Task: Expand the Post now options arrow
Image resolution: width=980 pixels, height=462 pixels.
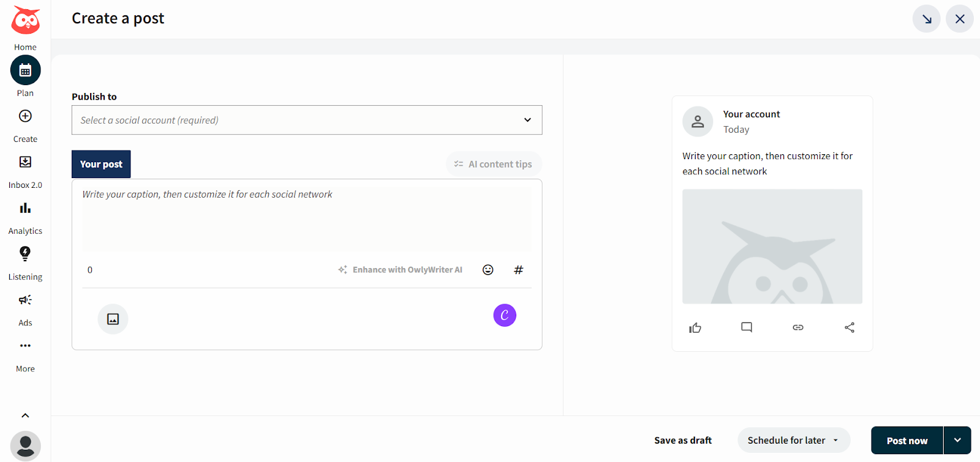Action: 957,441
